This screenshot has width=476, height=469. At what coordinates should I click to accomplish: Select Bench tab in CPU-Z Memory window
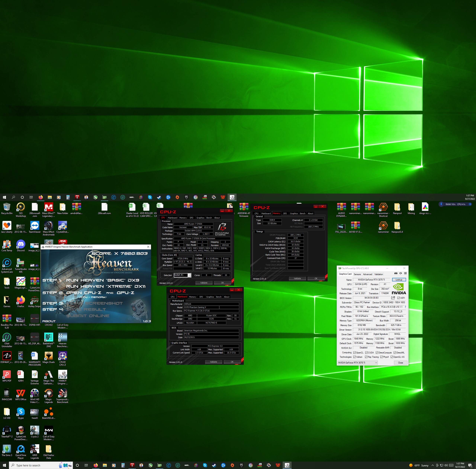[x=303, y=214]
